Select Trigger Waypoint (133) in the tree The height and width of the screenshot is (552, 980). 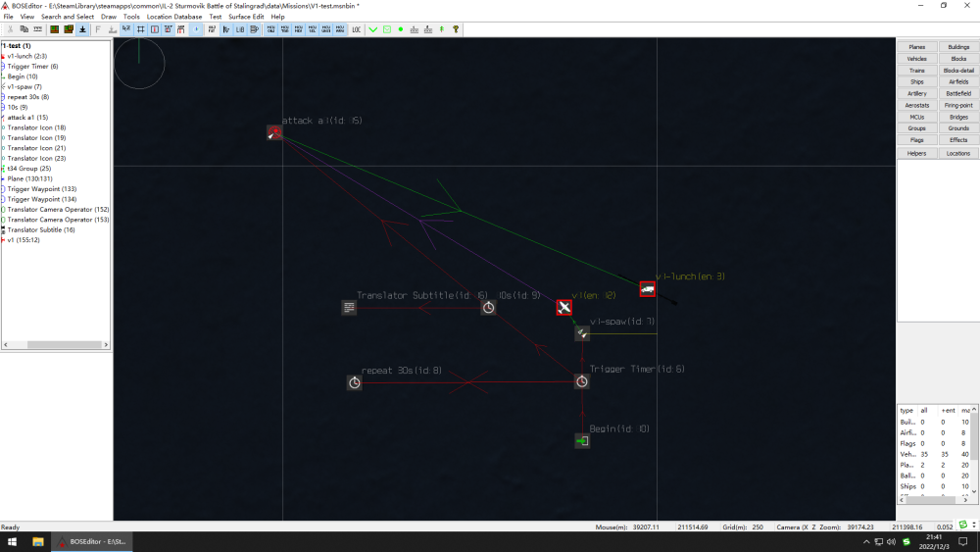click(x=42, y=189)
